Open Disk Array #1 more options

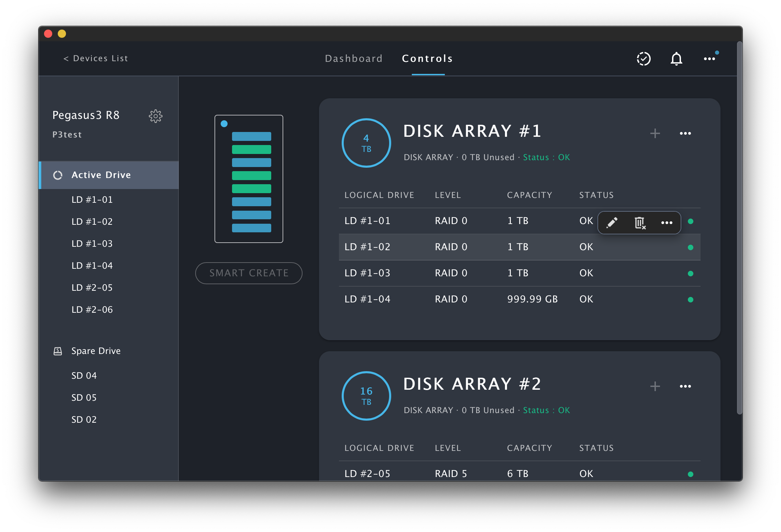click(685, 133)
